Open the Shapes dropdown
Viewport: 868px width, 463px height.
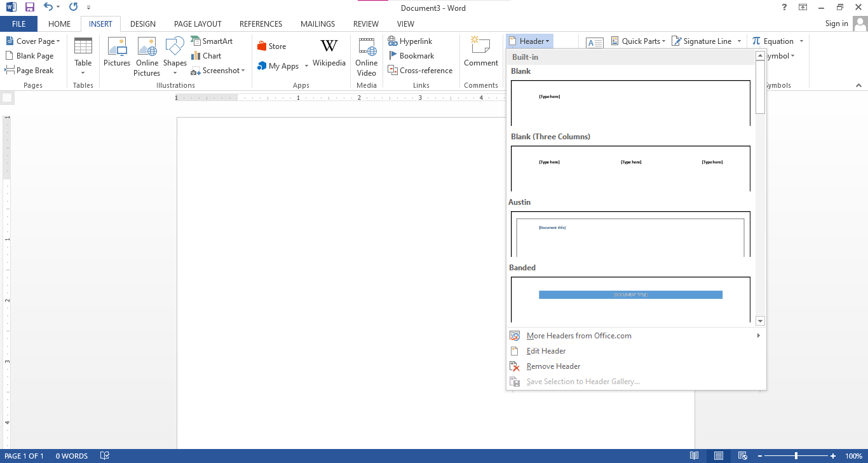click(175, 57)
